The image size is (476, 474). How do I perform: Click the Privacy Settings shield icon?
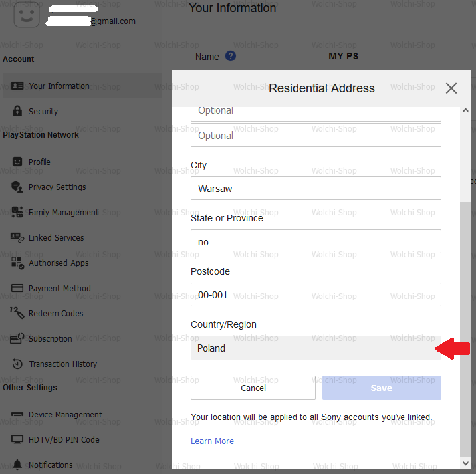pos(17,187)
